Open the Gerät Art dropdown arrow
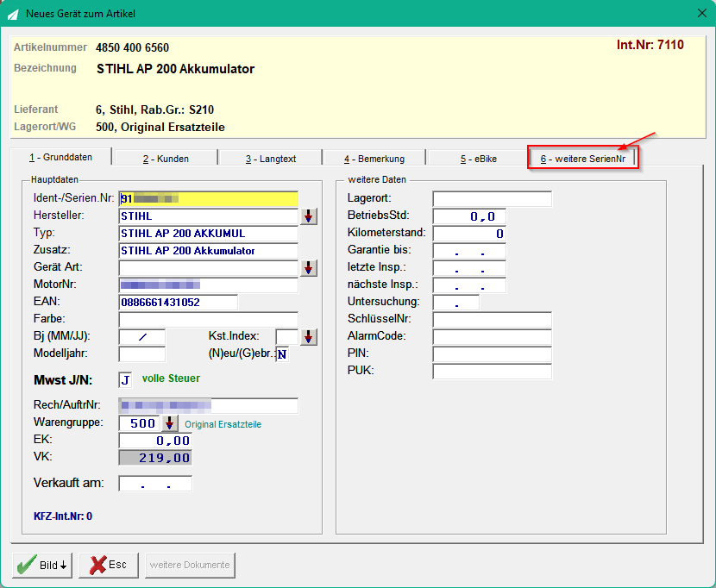The height and width of the screenshot is (588, 716). [309, 268]
